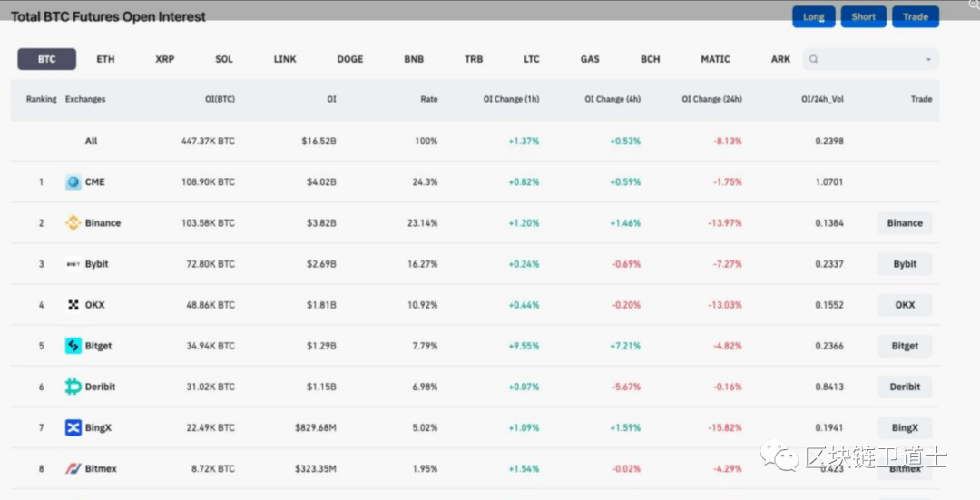Switch to the SOL coin tab
The image size is (980, 500).
tap(224, 59)
